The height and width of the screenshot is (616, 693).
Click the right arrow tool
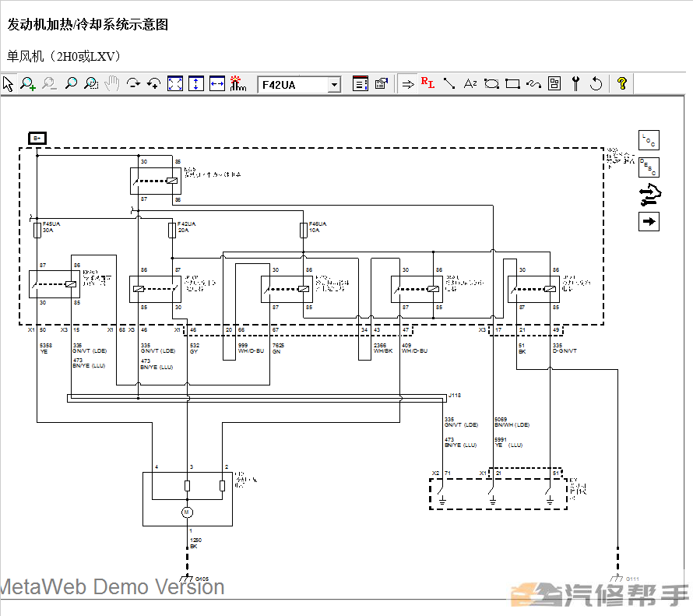pos(408,84)
